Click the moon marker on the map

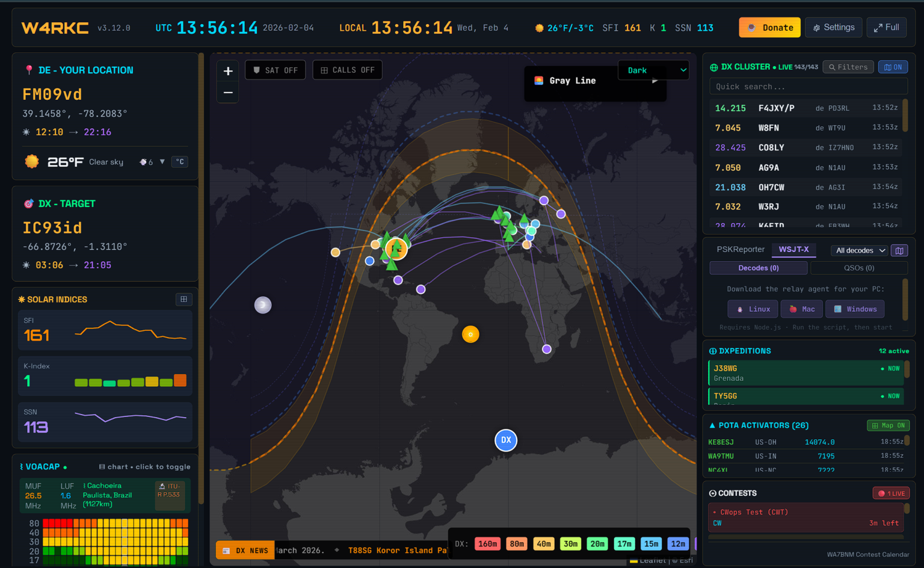tap(263, 305)
